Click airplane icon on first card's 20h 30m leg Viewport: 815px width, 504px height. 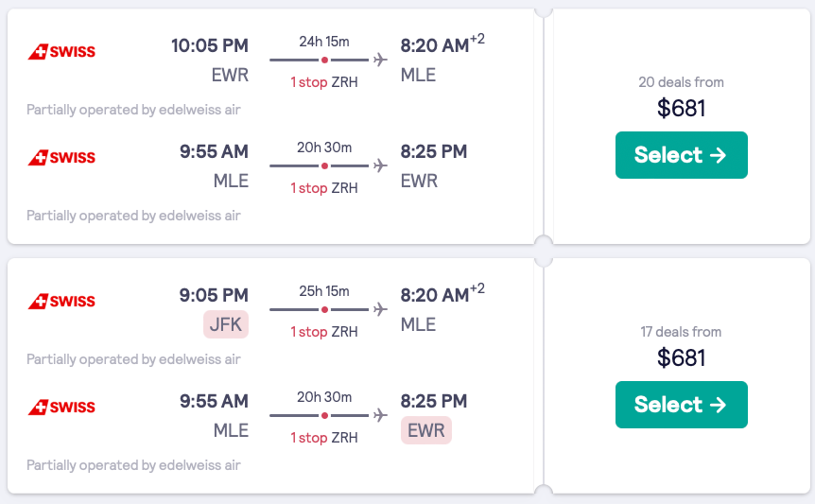[x=380, y=165]
